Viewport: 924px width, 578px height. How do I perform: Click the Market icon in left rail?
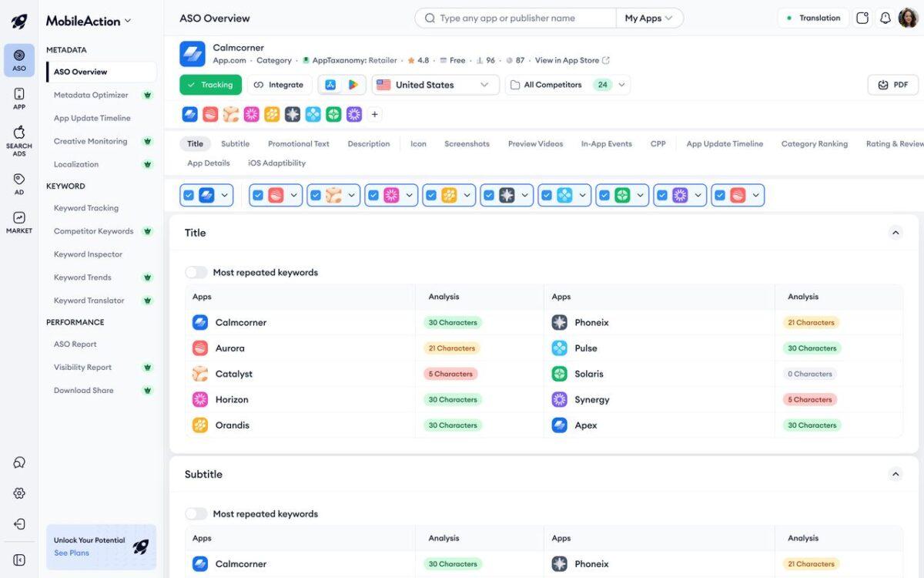click(19, 222)
